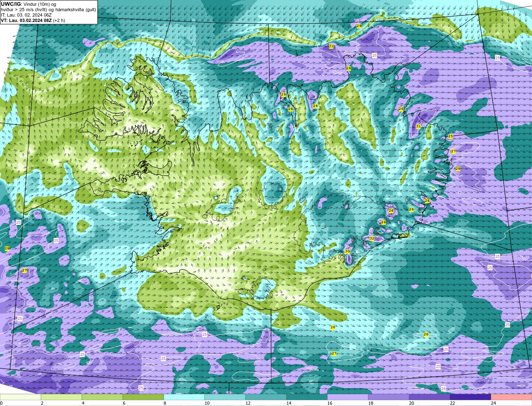This screenshot has height=406, width=532.
Task: Click the initial time "IT: Lau. 03. 02. 2024 06Z"
Action: coord(26,15)
